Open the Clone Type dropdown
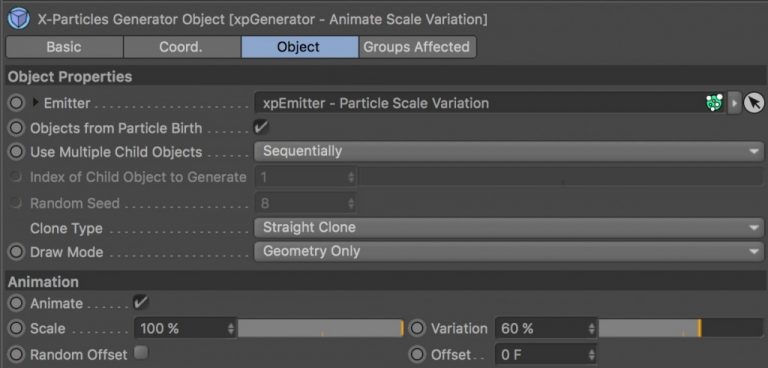The height and width of the screenshot is (368, 768). click(509, 227)
